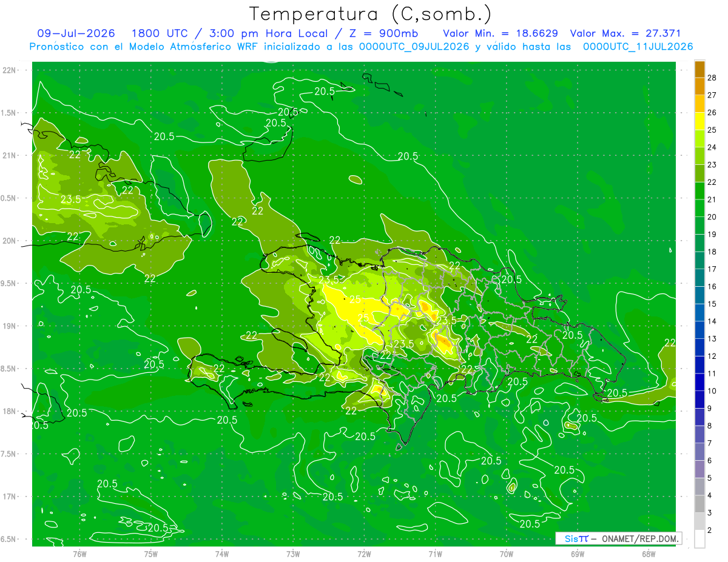Pick the teal swatch between 16 and 17
Screen dimensions: 728x562
(x=699, y=278)
